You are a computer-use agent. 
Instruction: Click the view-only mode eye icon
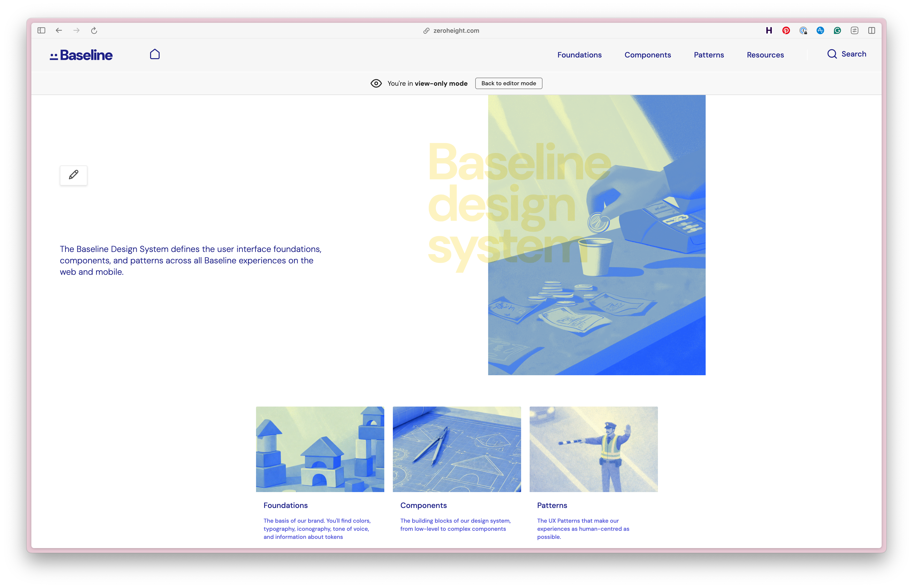[x=376, y=83]
